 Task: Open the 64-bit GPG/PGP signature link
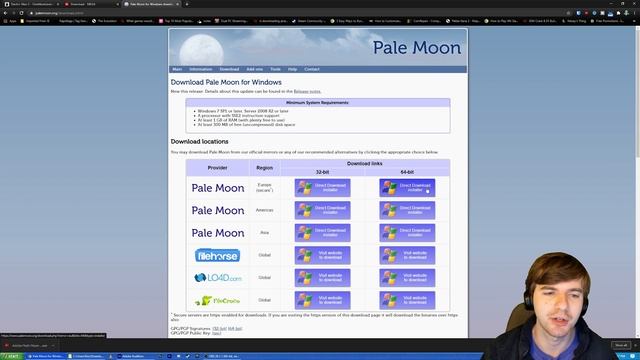pyautogui.click(x=235, y=329)
